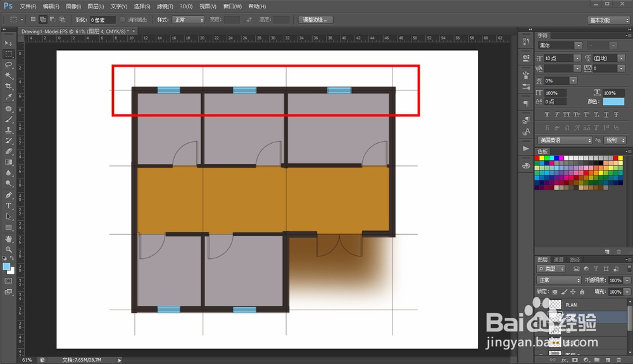Select the Pen tool
Screen dimensions: 633x364
click(8, 196)
